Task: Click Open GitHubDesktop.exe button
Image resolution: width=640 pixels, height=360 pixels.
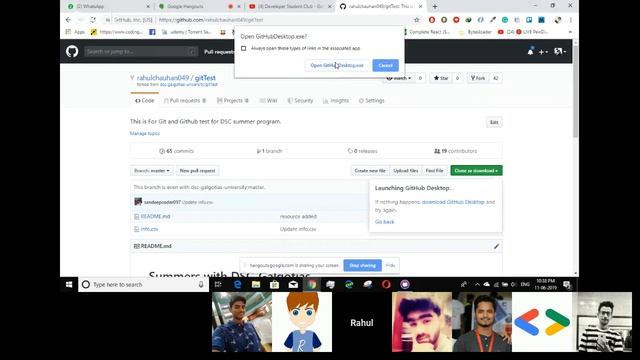Action: click(x=337, y=65)
